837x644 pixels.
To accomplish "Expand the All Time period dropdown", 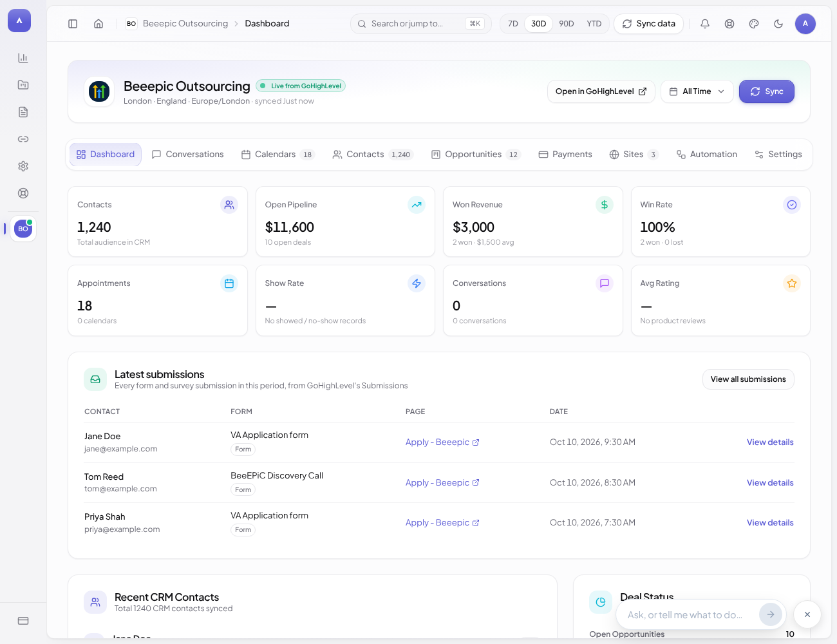I will pyautogui.click(x=697, y=91).
